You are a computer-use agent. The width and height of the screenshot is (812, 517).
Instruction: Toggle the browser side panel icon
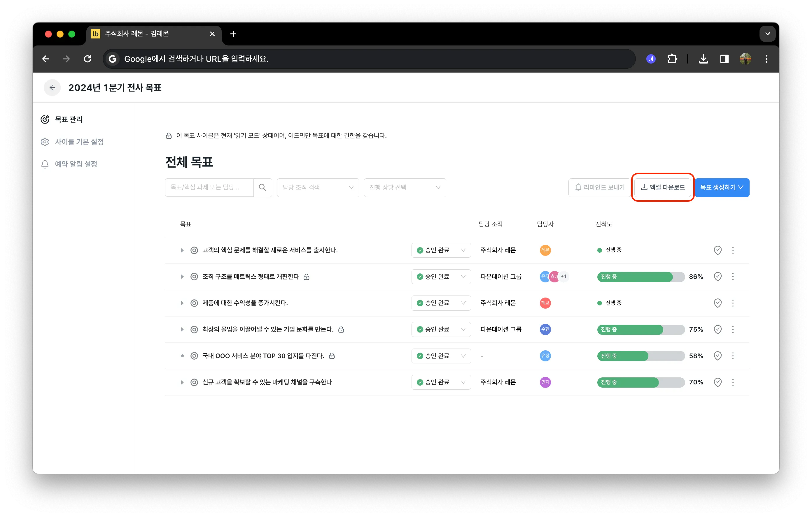724,59
